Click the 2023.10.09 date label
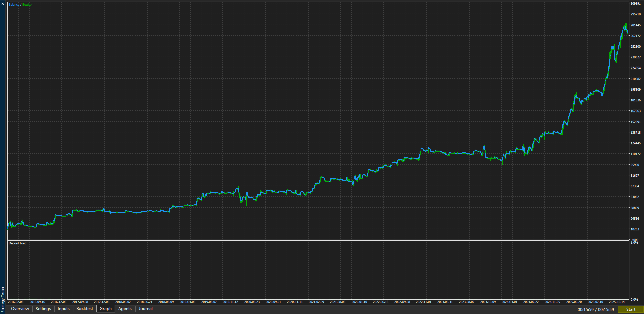Screen dimensions: 644x314 click(488, 302)
